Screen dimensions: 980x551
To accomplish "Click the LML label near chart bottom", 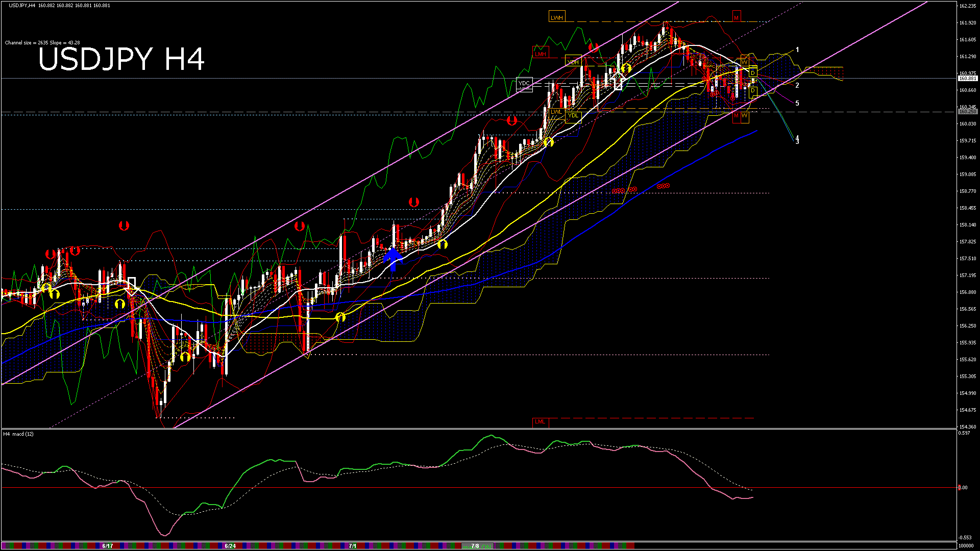I will 540,422.
